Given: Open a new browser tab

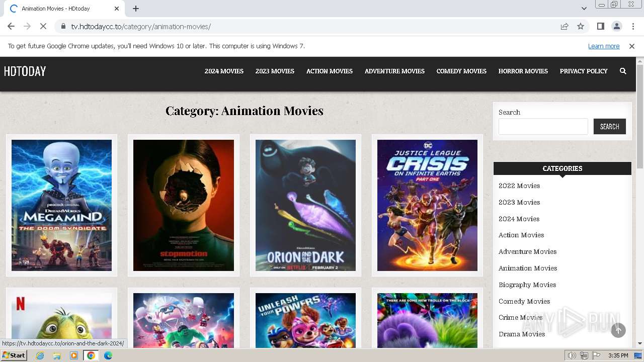Looking at the screenshot, I should click(x=136, y=9).
